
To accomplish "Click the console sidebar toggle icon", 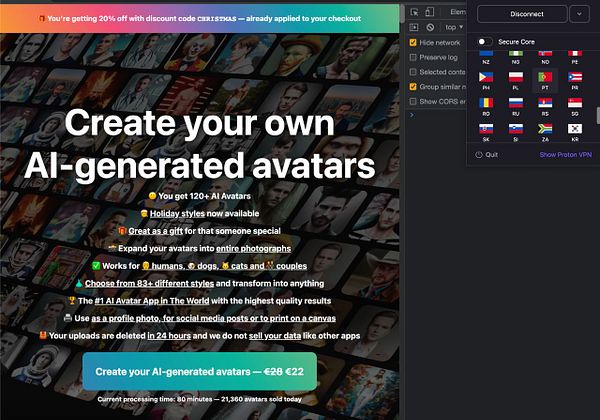I will click(x=414, y=27).
